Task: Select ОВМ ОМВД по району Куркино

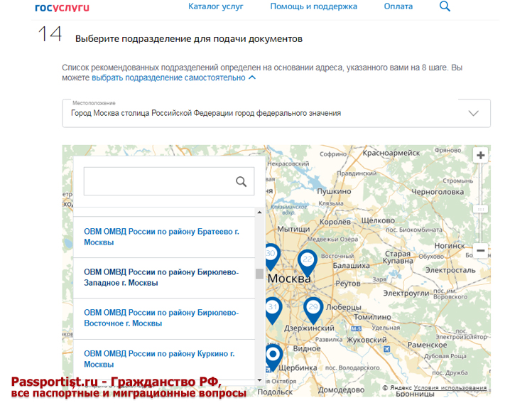Action: (x=164, y=359)
